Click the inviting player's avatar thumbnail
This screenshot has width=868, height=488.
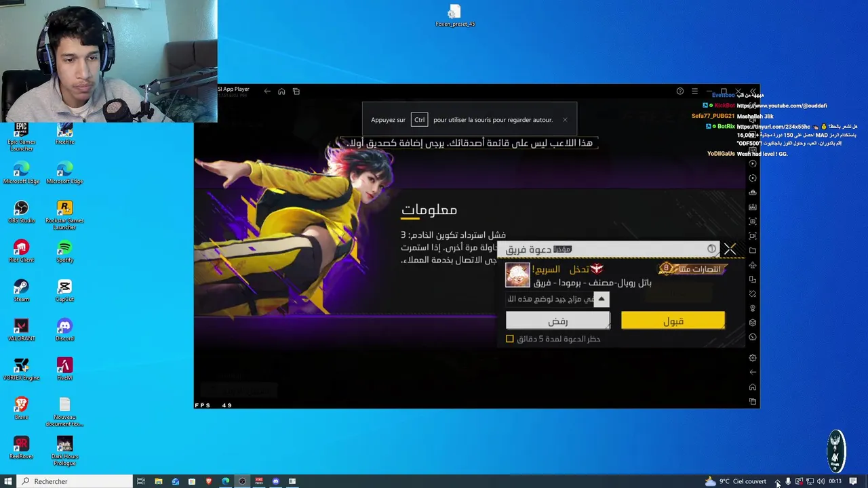click(x=517, y=274)
